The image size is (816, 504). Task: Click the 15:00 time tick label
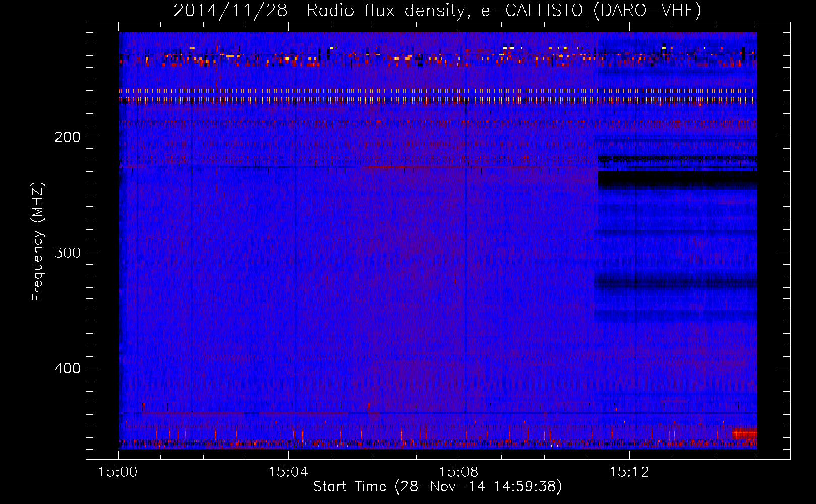point(118,472)
